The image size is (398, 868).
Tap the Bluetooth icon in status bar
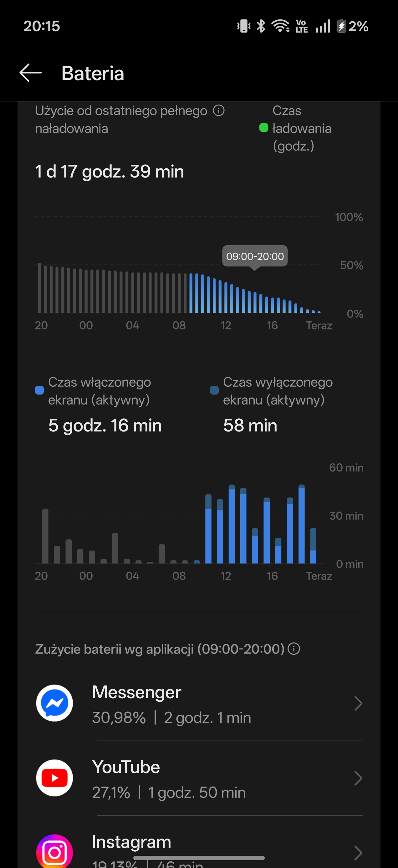(x=261, y=26)
